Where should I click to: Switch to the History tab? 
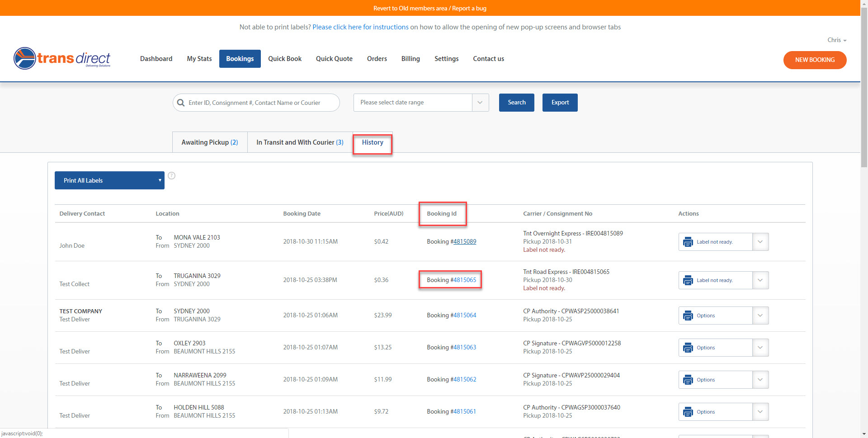(x=372, y=142)
